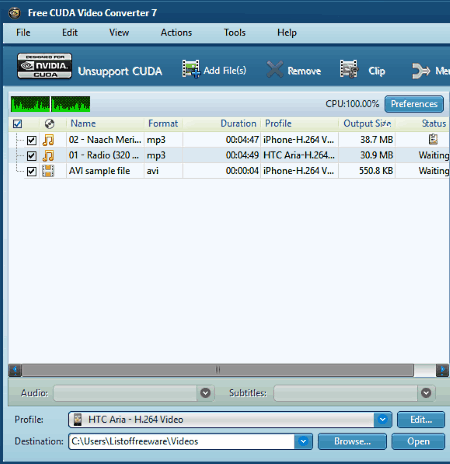Open the Edit menu
The image size is (450, 464).
[x=70, y=33]
